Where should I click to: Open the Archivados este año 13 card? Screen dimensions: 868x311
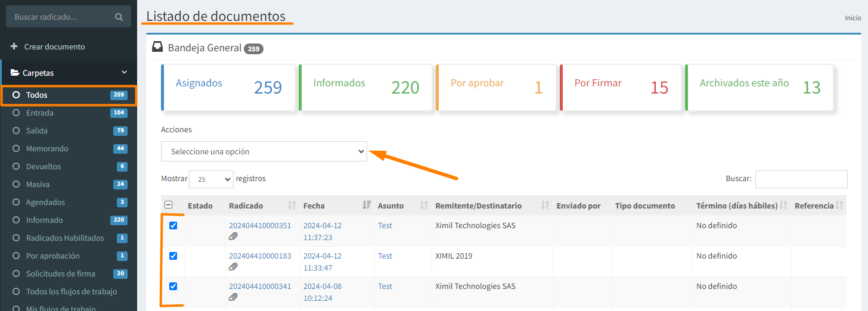[x=759, y=88]
